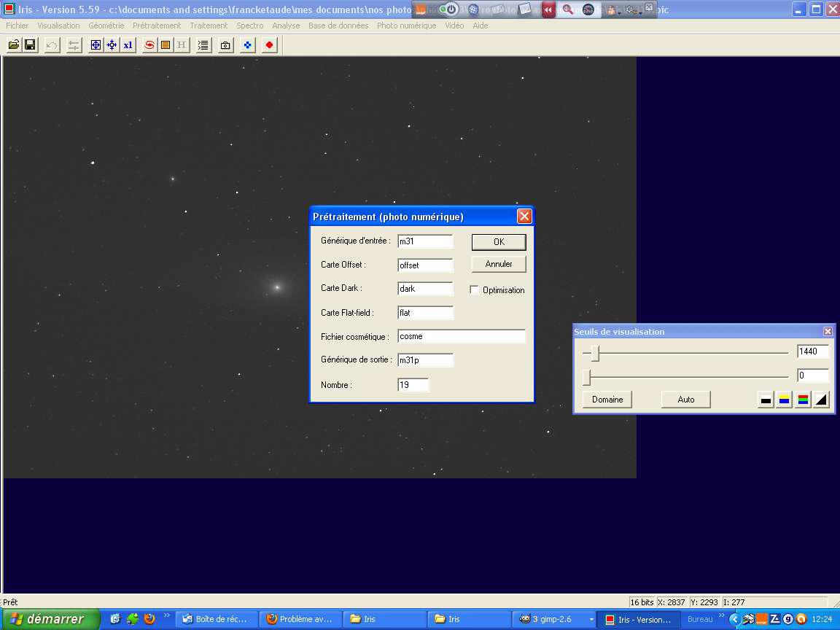This screenshot has width=840, height=630.
Task: Click the orange lined-page toolbar icon
Action: tap(166, 45)
